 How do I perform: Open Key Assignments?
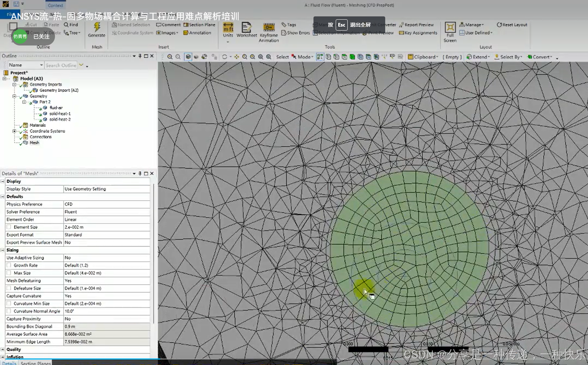pos(418,33)
